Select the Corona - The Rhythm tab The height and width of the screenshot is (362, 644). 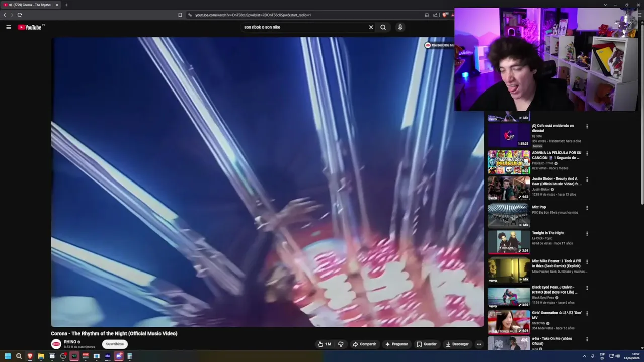tap(31, 5)
